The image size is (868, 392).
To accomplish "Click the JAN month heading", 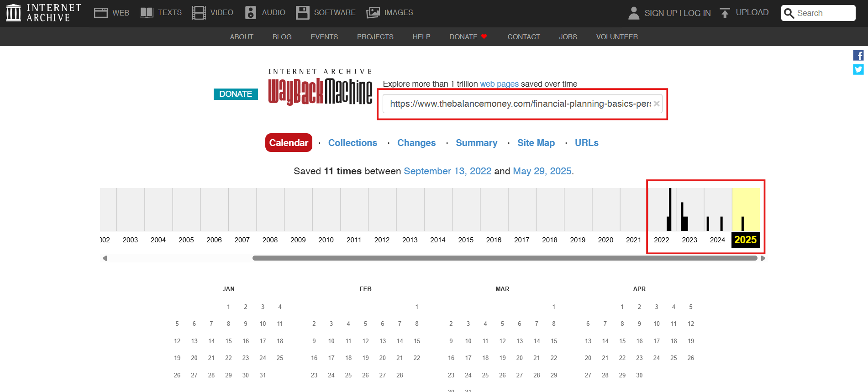I will tap(228, 289).
